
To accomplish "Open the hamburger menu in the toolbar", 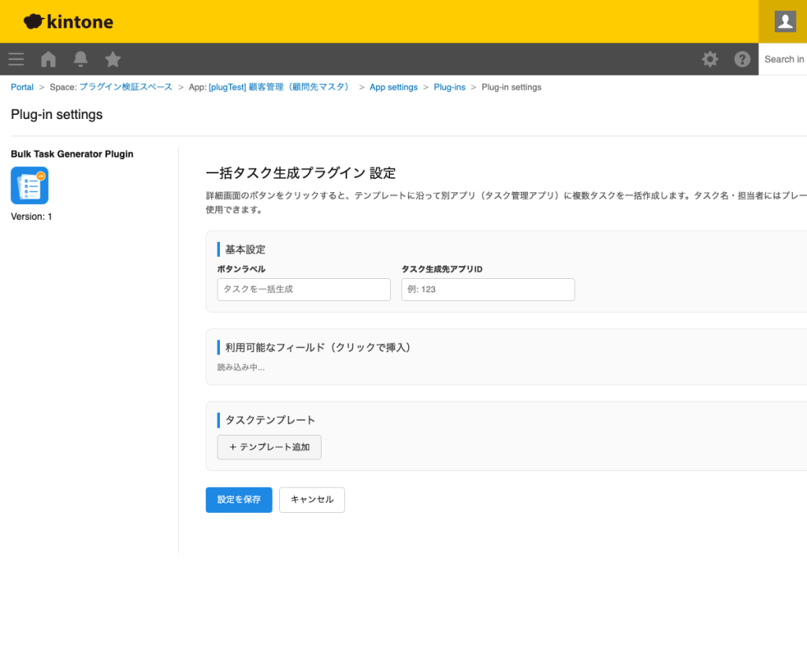I will (16, 59).
